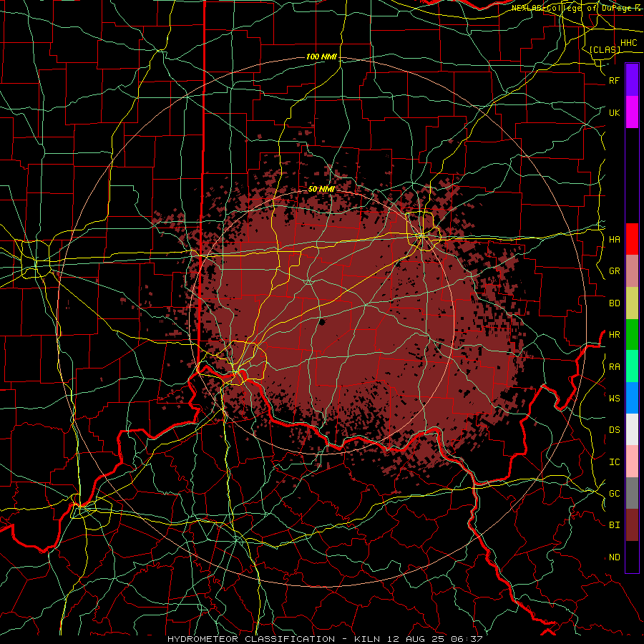Click the 'BI' legend label
Screen dimensions: 644x644
[x=614, y=525]
